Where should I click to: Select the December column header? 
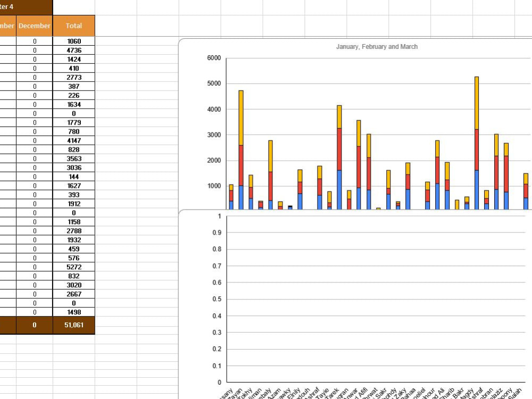34,26
